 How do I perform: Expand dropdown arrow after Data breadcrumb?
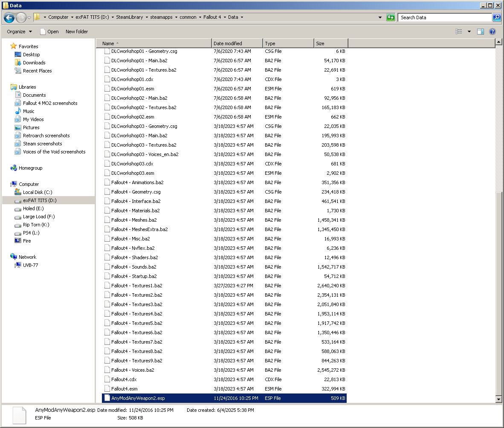click(242, 17)
